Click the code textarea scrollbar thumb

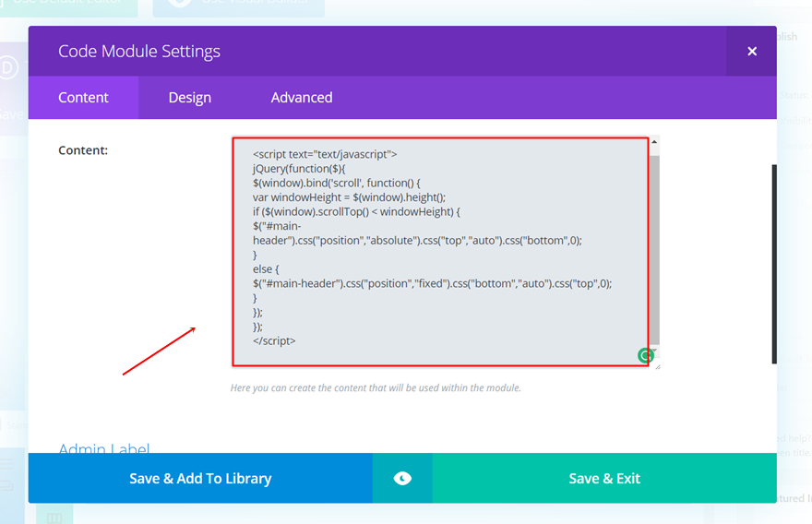(x=654, y=249)
